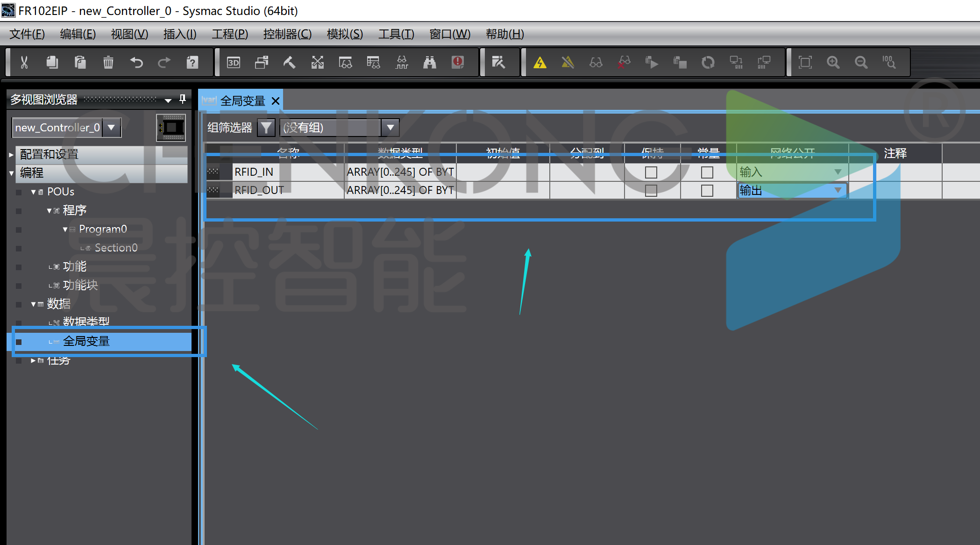Undo the last action
Image resolution: width=980 pixels, height=545 pixels.
click(136, 62)
